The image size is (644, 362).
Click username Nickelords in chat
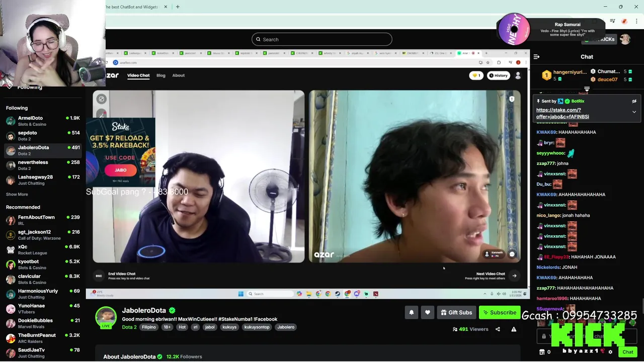click(548, 267)
